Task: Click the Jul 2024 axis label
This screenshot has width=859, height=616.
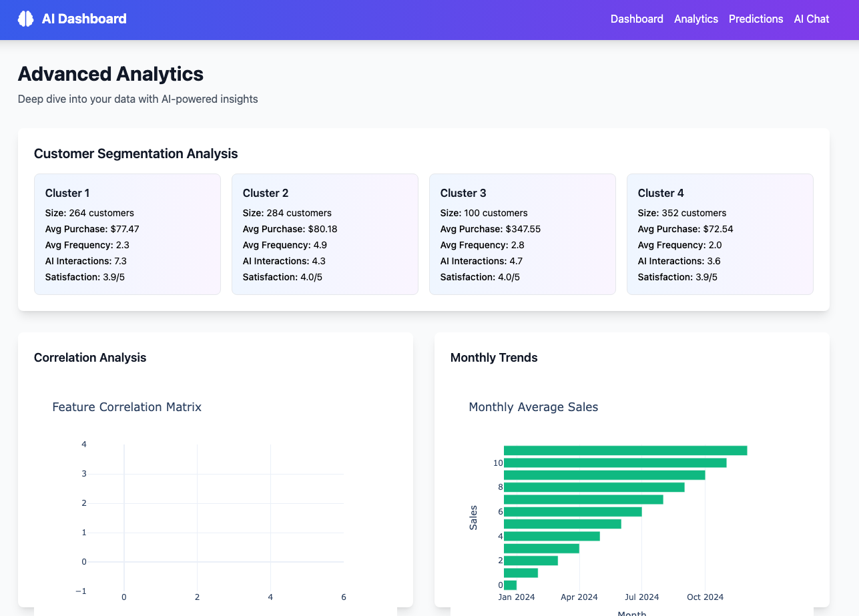Action: (641, 597)
